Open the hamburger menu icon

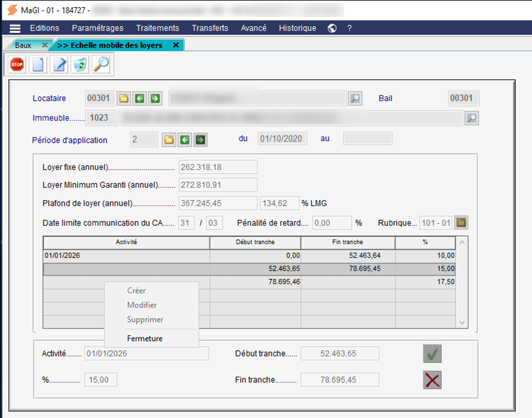[x=15, y=28]
